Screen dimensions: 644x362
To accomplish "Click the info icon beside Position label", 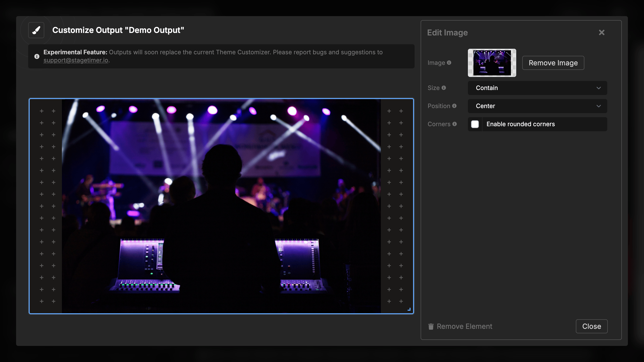I will tap(454, 106).
